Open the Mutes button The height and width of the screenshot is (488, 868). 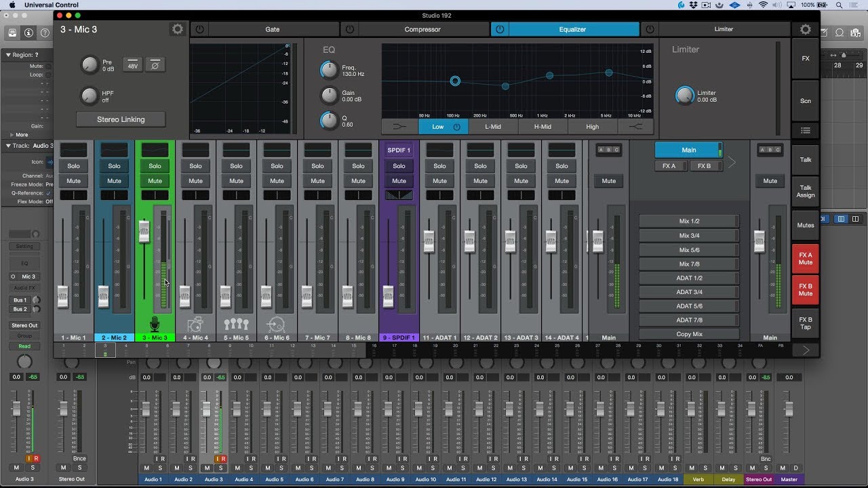point(806,225)
